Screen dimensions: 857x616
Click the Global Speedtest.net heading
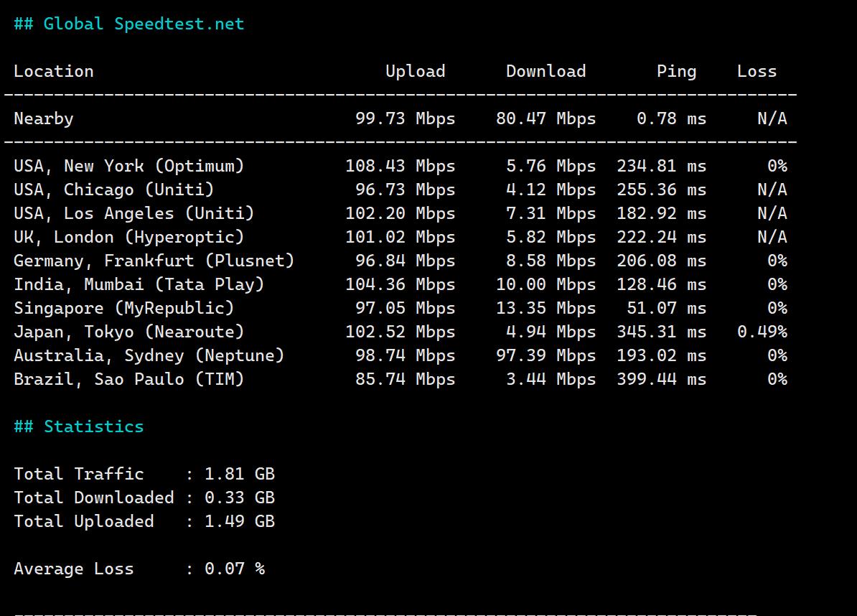point(129,24)
